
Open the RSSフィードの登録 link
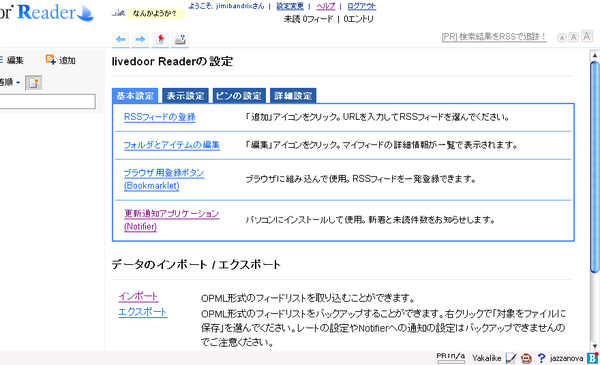pyautogui.click(x=160, y=117)
